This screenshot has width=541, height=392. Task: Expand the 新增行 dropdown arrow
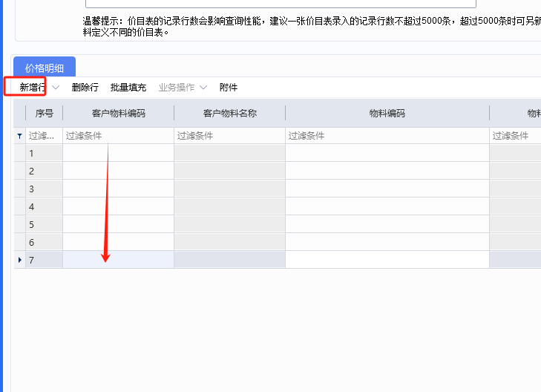click(x=56, y=88)
